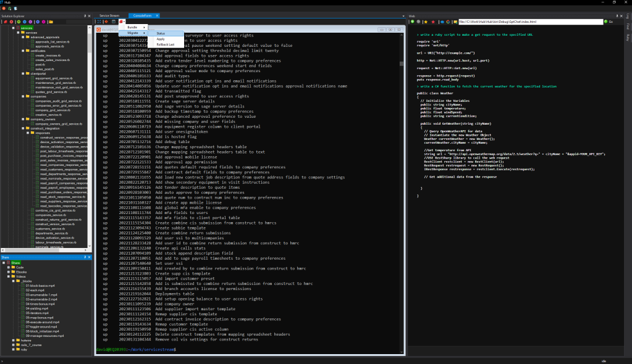This screenshot has width=632, height=364.
Task: Click the blue fullscreen arrows icon in console toolbar
Action: click(99, 22)
